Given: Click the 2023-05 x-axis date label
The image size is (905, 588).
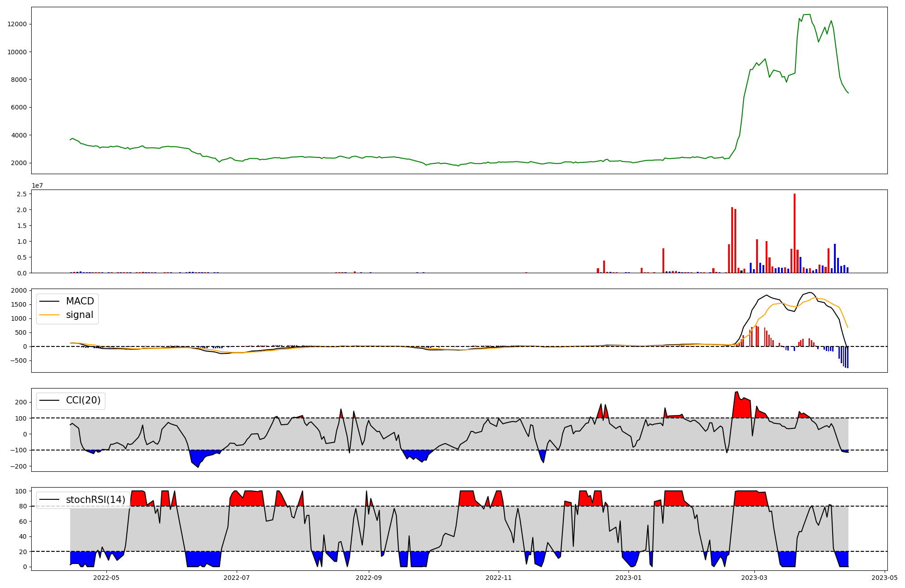Looking at the screenshot, I should [x=884, y=578].
